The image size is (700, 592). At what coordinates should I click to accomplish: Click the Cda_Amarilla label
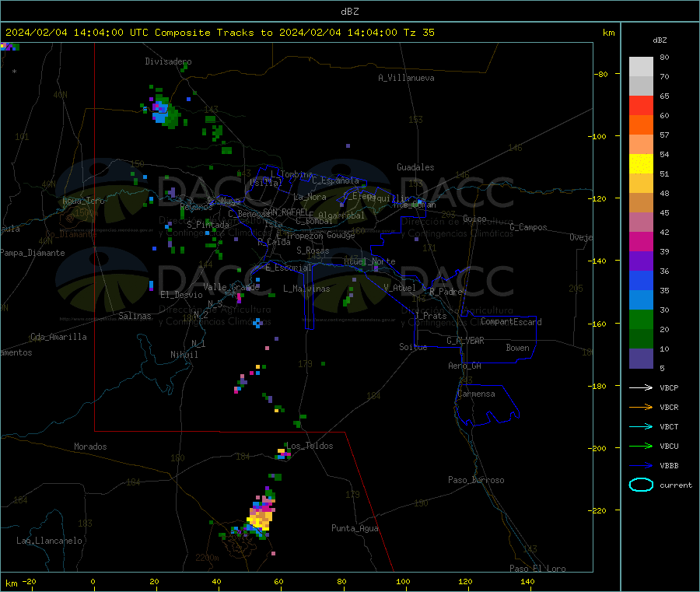(x=58, y=337)
